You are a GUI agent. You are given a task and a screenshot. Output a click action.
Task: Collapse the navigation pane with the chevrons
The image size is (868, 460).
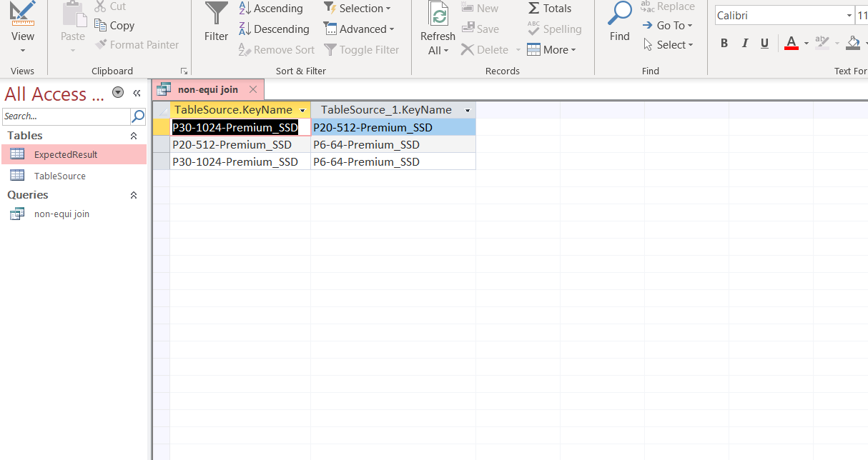tap(137, 93)
